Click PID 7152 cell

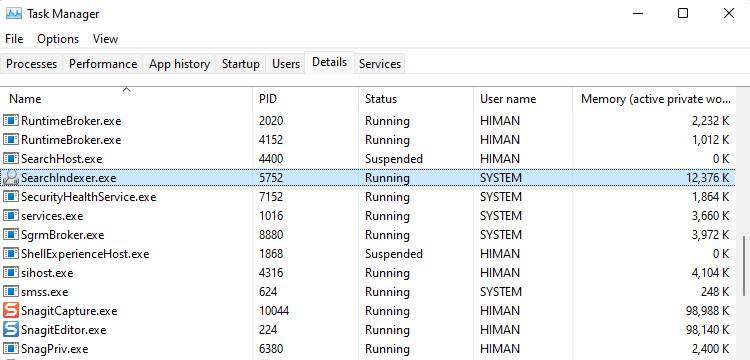tap(271, 197)
